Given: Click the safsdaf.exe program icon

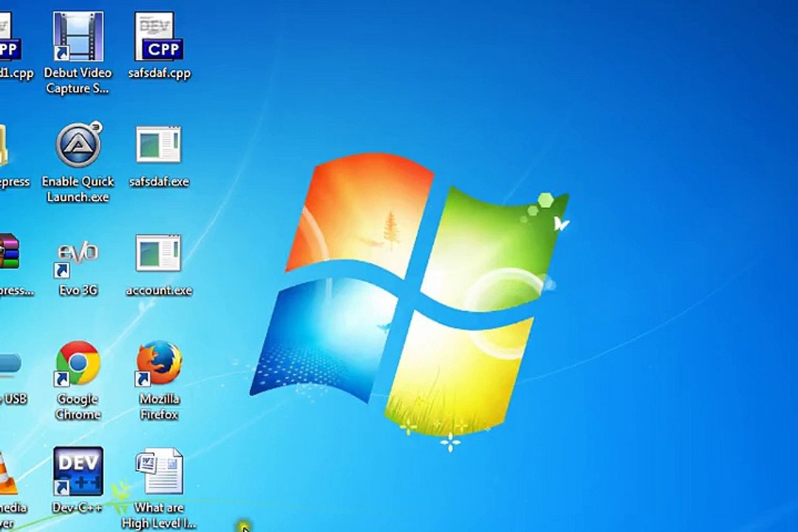Looking at the screenshot, I should point(158,146).
